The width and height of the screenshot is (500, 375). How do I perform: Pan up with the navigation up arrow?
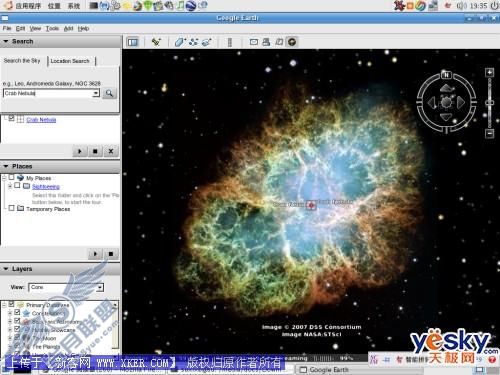point(447,88)
